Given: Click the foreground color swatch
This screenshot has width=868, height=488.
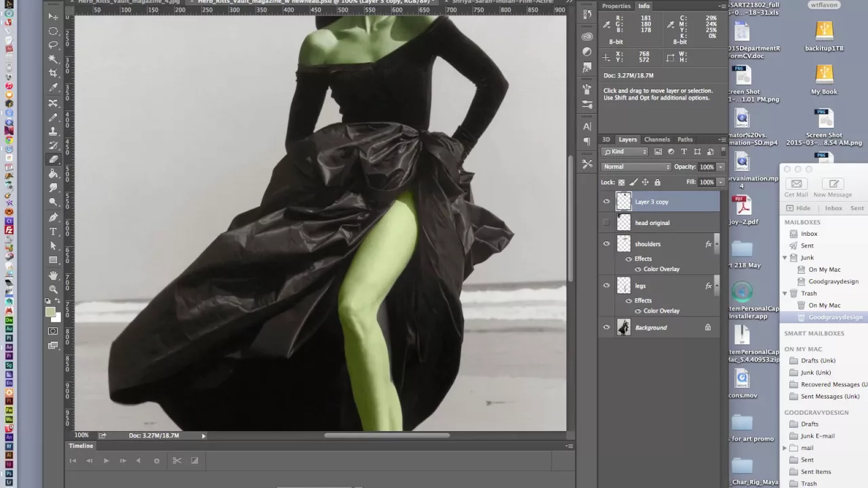Looking at the screenshot, I should click(x=50, y=312).
